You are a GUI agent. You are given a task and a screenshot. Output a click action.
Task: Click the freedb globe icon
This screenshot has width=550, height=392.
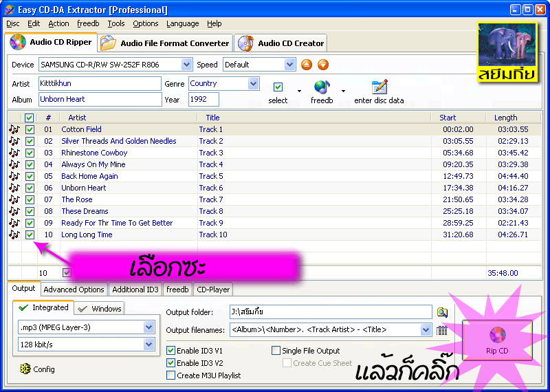point(322,88)
